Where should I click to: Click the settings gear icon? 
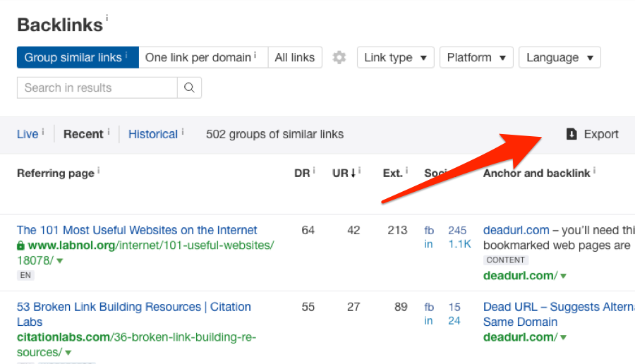click(x=339, y=58)
